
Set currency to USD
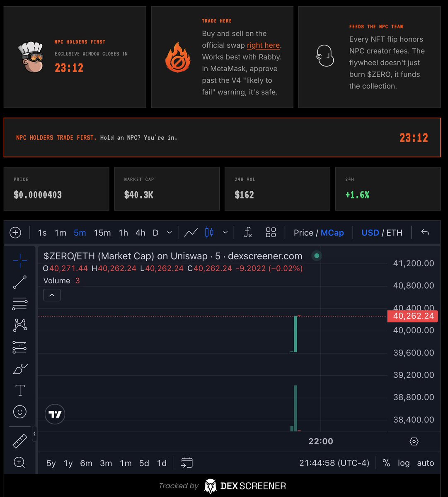pos(370,233)
